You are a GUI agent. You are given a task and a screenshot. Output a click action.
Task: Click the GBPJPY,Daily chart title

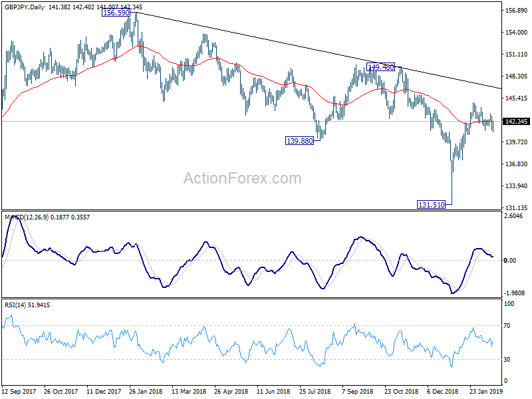coord(25,7)
